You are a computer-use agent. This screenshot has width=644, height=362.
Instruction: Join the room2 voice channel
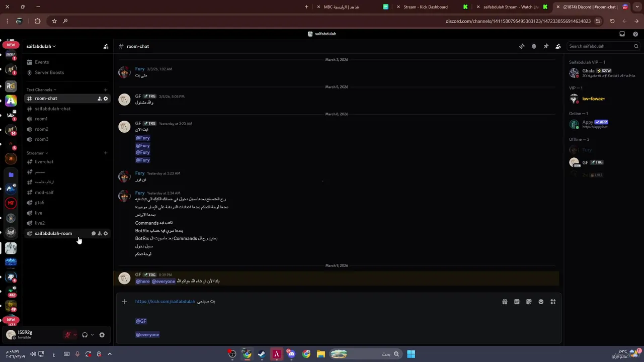[x=41, y=129]
